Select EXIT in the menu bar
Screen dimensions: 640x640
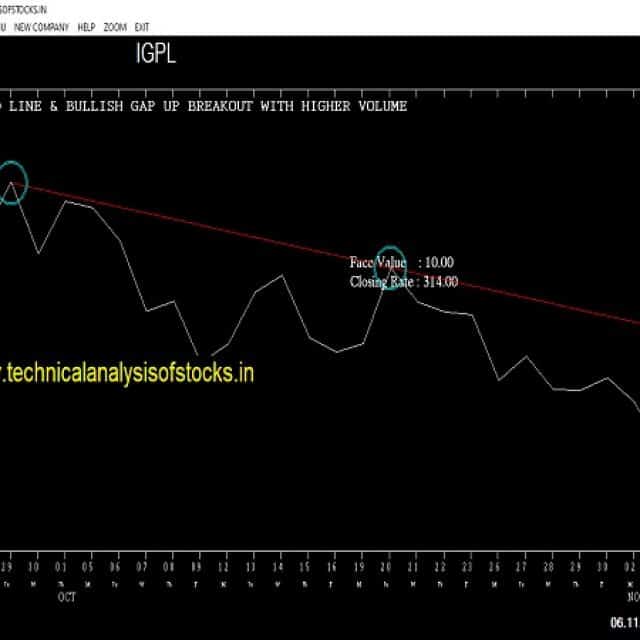(142, 27)
